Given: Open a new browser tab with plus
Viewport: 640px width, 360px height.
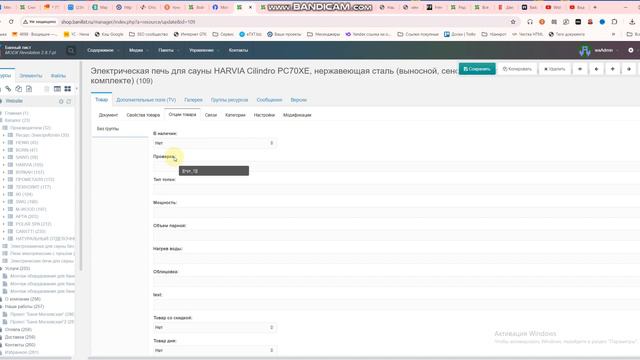Looking at the screenshot, I should [x=595, y=7].
